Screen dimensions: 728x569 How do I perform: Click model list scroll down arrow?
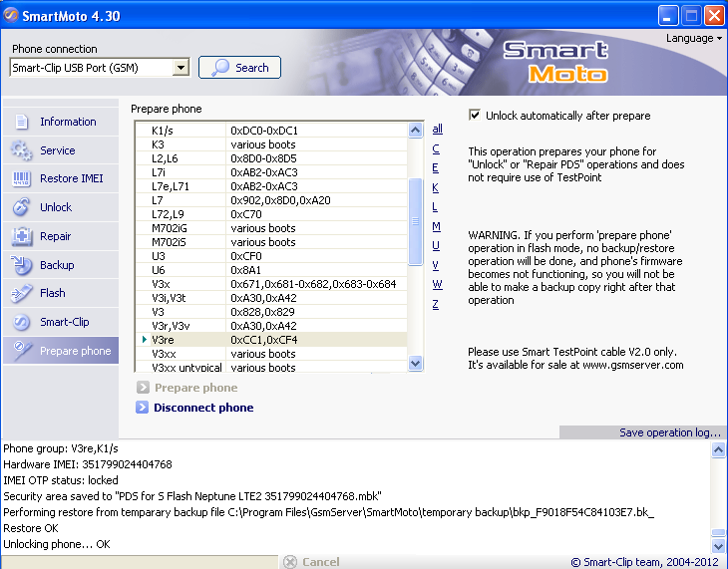(x=416, y=363)
